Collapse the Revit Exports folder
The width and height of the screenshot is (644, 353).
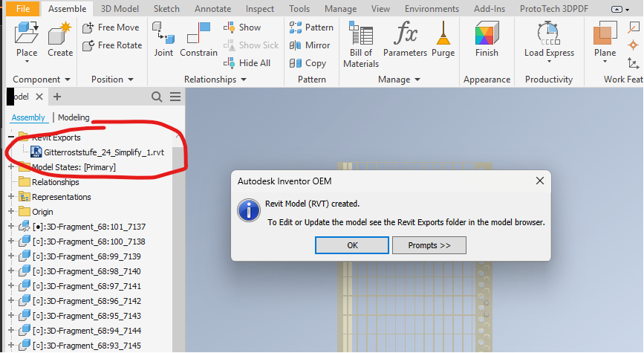(11, 137)
